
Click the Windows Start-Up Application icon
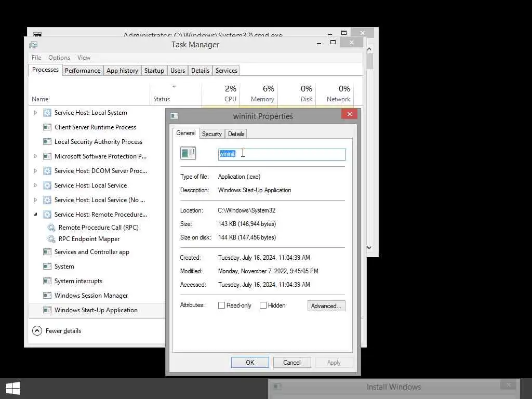pyautogui.click(x=47, y=311)
